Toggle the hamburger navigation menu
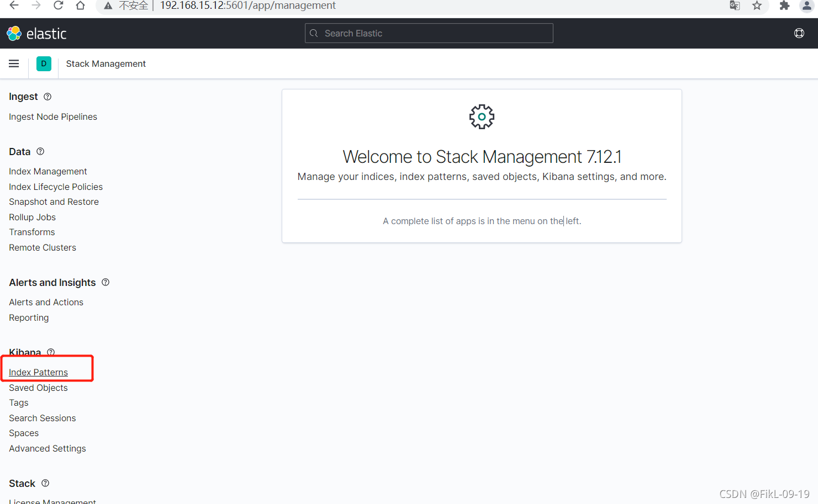 pyautogui.click(x=14, y=63)
